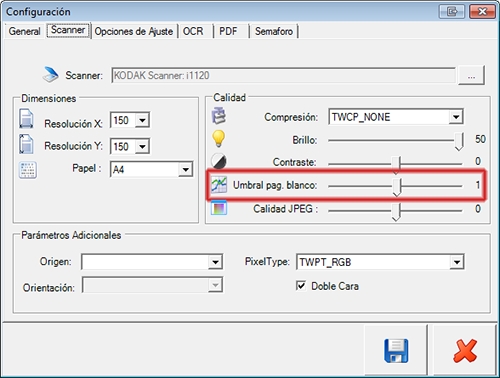Click the Contraste value 0
Image resolution: width=500 pixels, height=378 pixels.
[x=478, y=161]
